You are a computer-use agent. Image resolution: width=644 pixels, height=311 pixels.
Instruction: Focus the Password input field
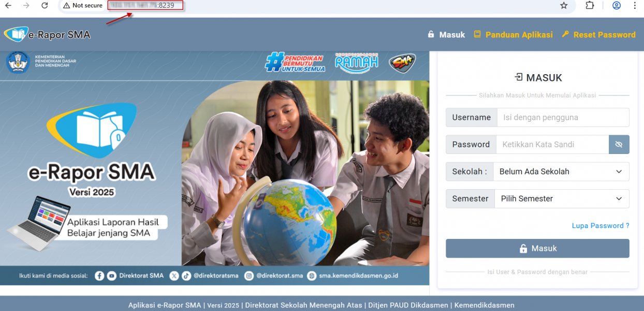pos(552,145)
